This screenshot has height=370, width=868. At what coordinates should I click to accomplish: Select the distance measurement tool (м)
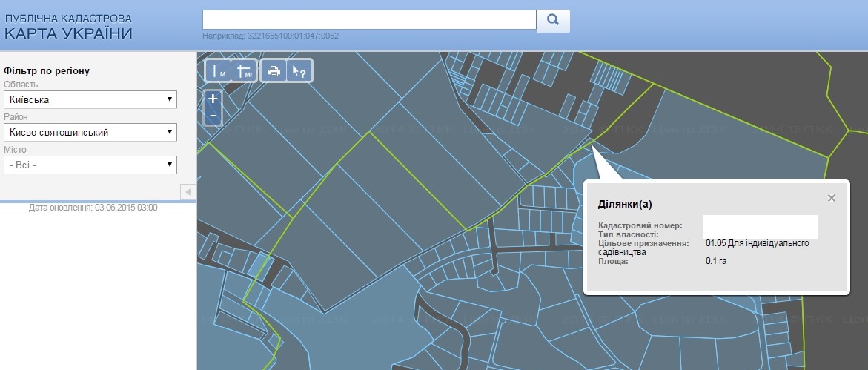[x=217, y=71]
